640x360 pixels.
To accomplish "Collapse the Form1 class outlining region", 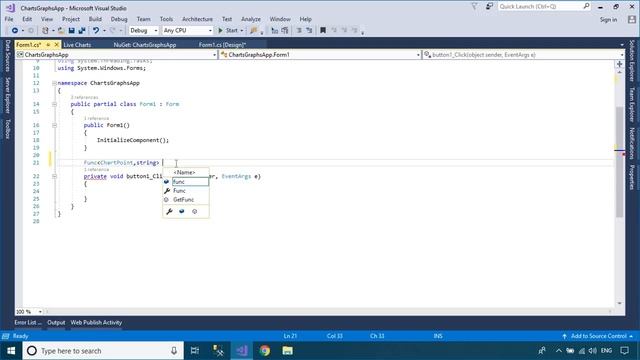I will (x=54, y=104).
